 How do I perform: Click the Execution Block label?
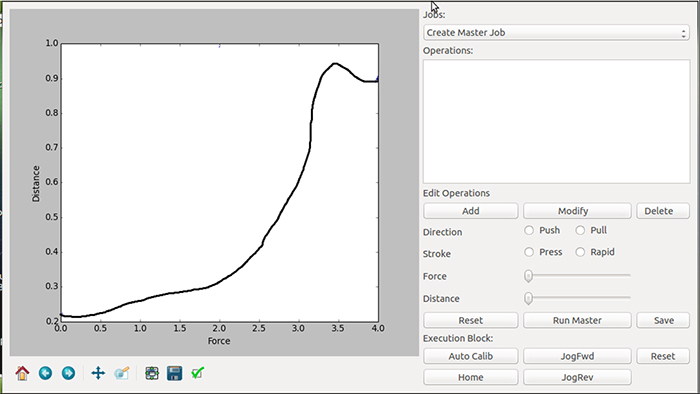click(458, 338)
